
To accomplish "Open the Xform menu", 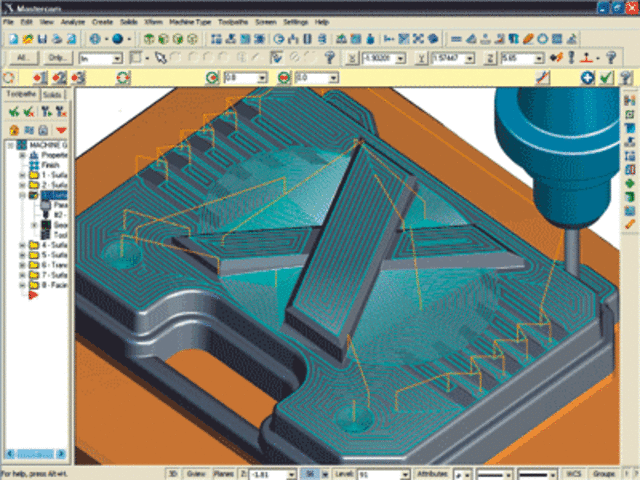I will click(153, 22).
